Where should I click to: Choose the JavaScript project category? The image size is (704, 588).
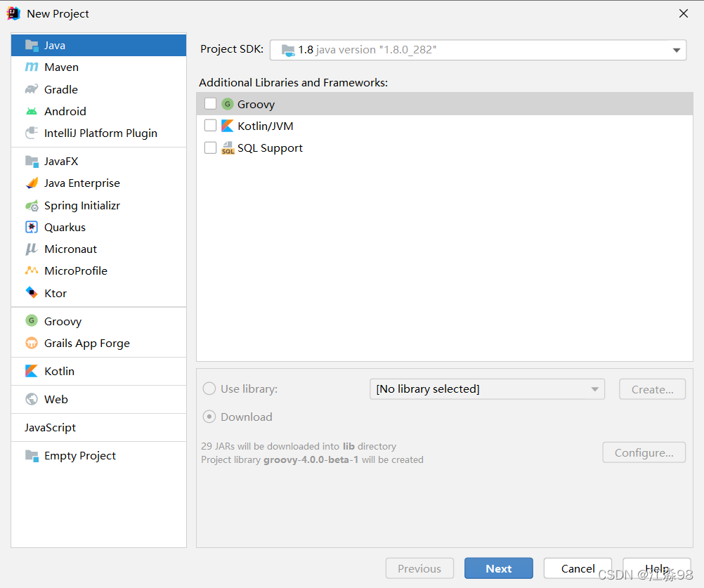(99, 428)
